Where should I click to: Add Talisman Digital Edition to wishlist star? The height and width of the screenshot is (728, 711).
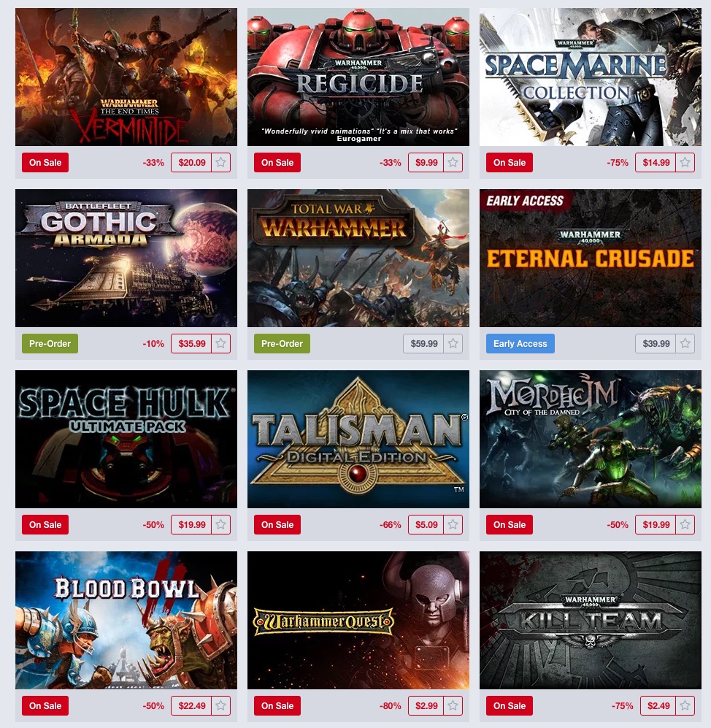pyautogui.click(x=453, y=525)
